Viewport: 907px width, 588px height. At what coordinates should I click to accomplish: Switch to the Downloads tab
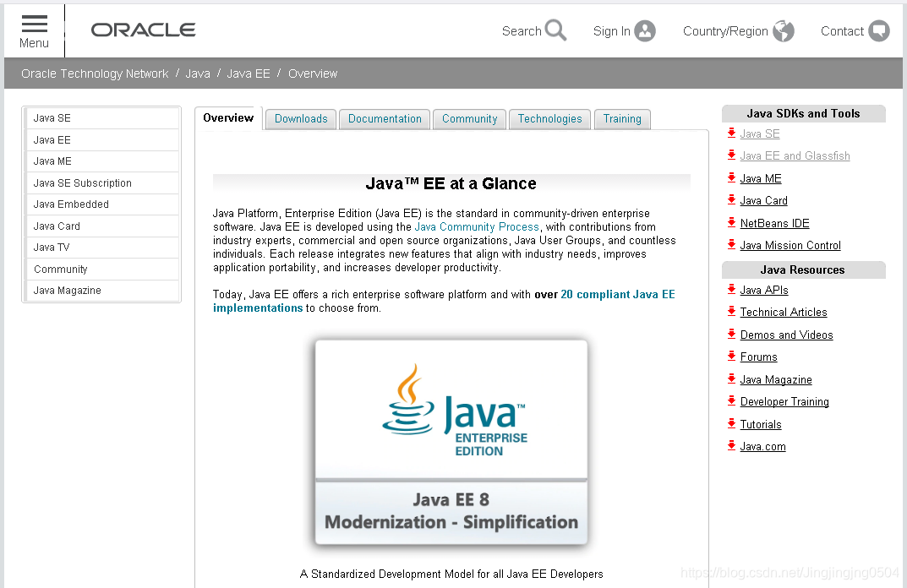301,119
